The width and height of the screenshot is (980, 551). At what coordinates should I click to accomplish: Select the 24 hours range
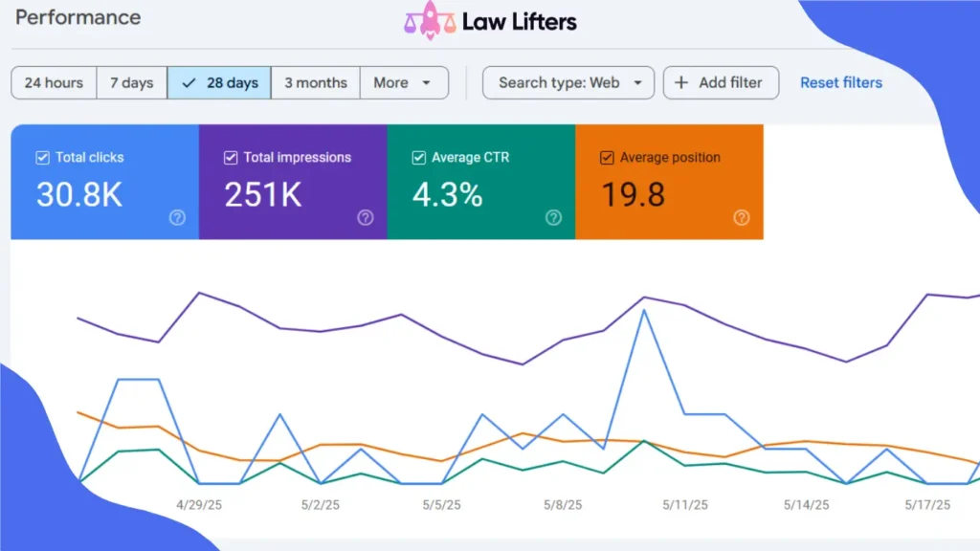click(54, 82)
